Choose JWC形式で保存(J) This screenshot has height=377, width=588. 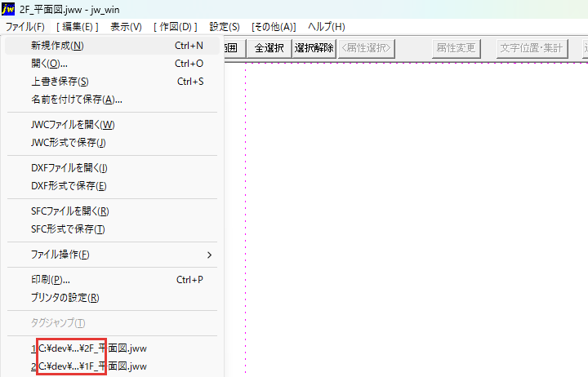tap(112, 143)
